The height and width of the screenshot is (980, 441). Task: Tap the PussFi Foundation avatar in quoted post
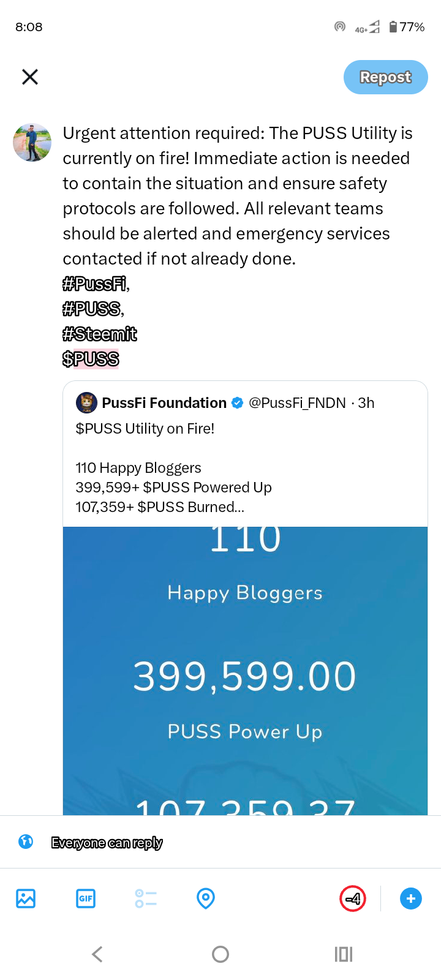(x=86, y=403)
